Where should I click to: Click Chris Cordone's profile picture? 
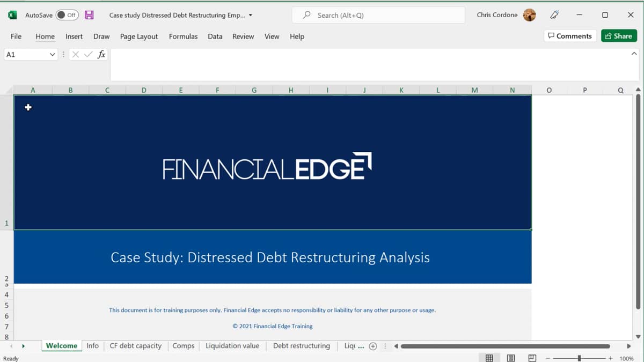pyautogui.click(x=529, y=15)
